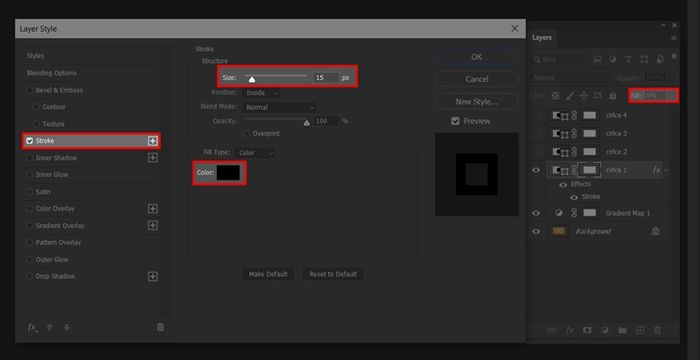Image resolution: width=700 pixels, height=360 pixels.
Task: Select Blending Options in the list
Action: [52, 73]
